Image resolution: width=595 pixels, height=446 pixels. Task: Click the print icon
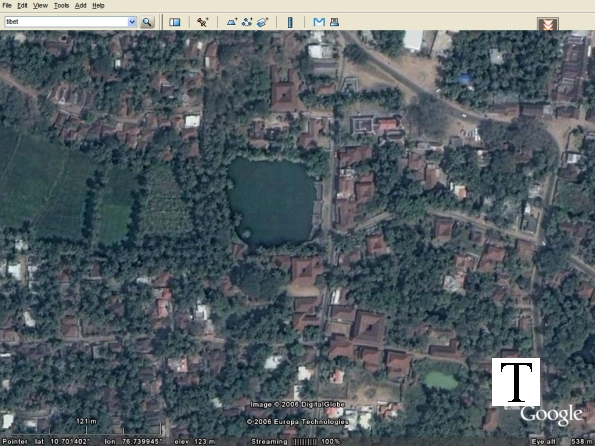point(334,22)
